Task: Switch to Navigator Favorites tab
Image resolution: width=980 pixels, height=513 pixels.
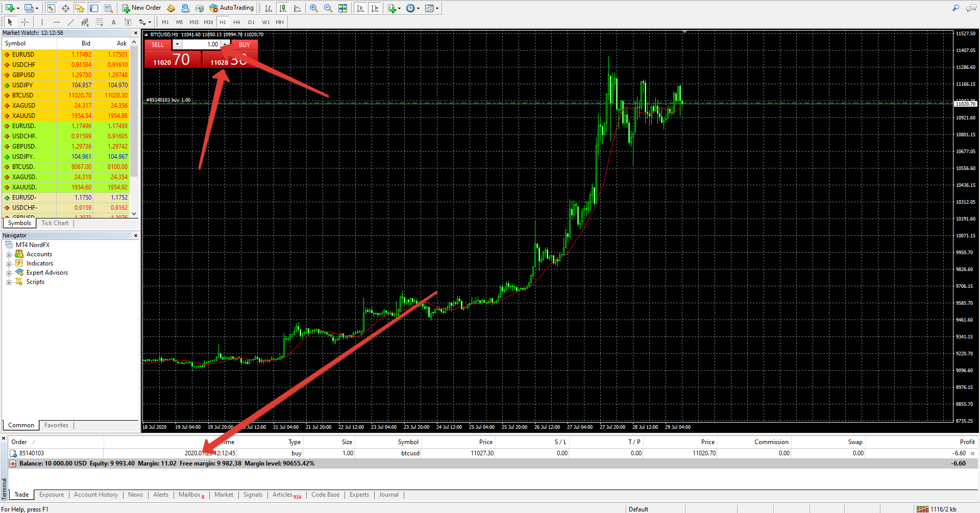Action: [x=56, y=425]
